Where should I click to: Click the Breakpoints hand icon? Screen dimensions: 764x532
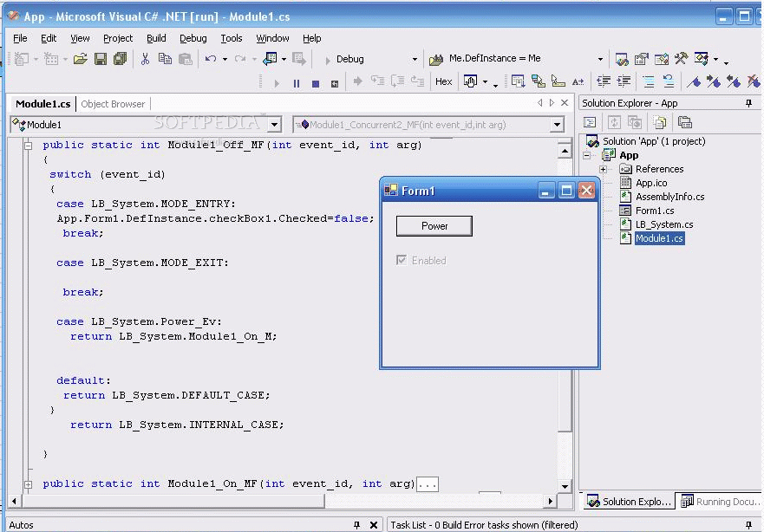(x=470, y=81)
